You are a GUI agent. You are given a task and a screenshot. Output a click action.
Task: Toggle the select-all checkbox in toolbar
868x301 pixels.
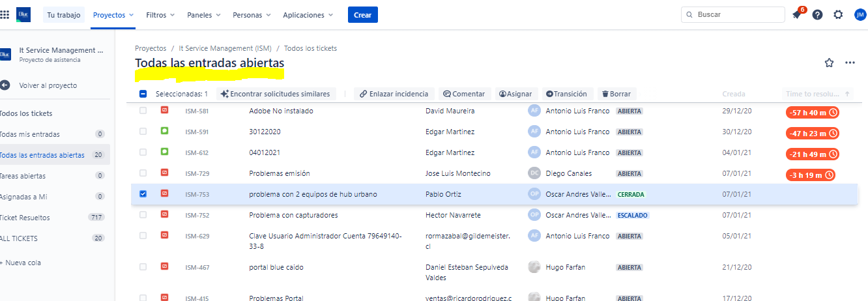pyautogui.click(x=143, y=94)
